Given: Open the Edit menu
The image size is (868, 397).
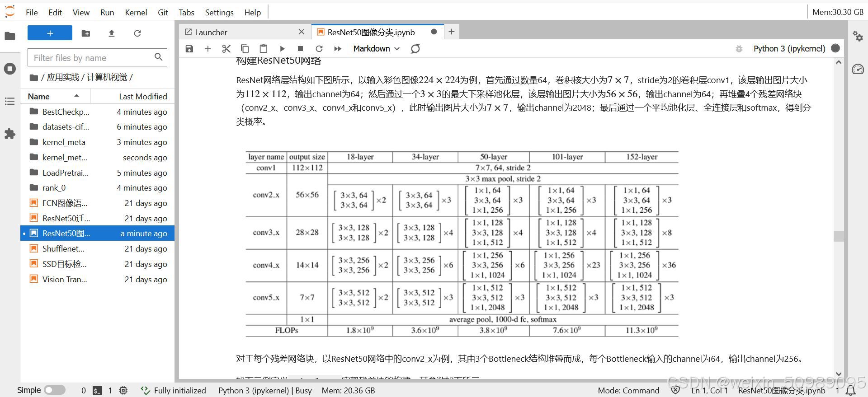Looking at the screenshot, I should [55, 12].
